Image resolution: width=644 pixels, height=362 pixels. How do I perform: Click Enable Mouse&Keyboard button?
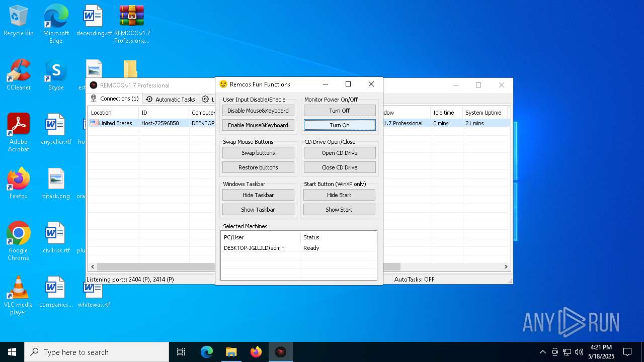(x=258, y=125)
